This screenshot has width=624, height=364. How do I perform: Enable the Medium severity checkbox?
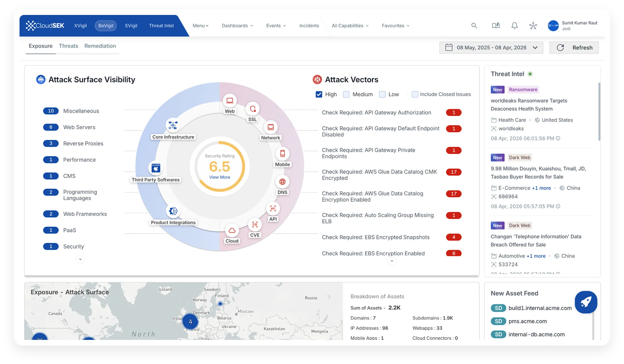[346, 94]
